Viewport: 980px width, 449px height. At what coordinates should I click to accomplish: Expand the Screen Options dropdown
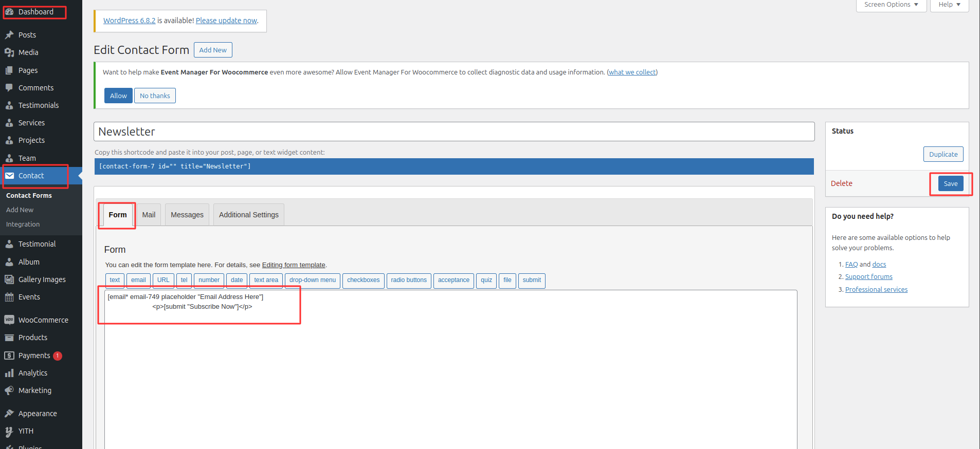click(x=891, y=5)
